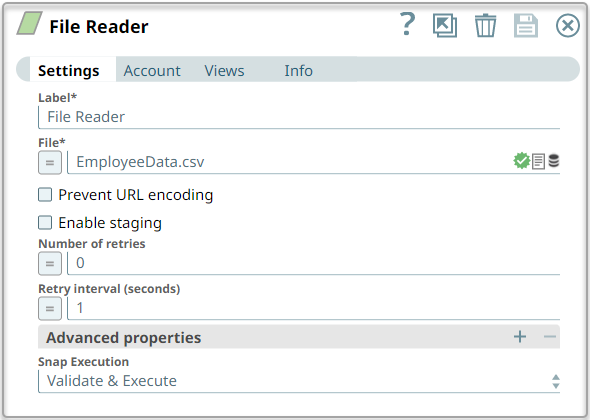Open the Views tab
This screenshot has width=590, height=420.
pyautogui.click(x=224, y=70)
